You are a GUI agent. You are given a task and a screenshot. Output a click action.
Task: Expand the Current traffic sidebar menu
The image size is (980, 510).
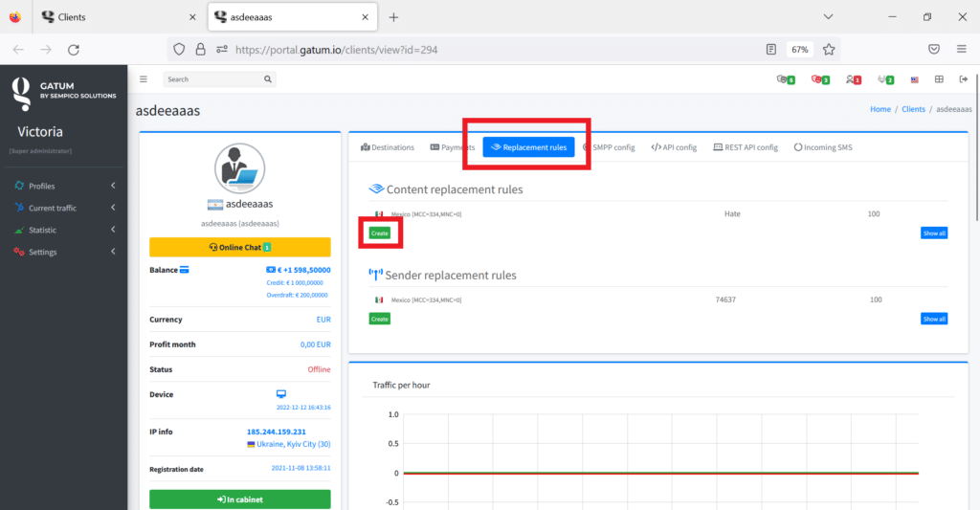(x=64, y=208)
